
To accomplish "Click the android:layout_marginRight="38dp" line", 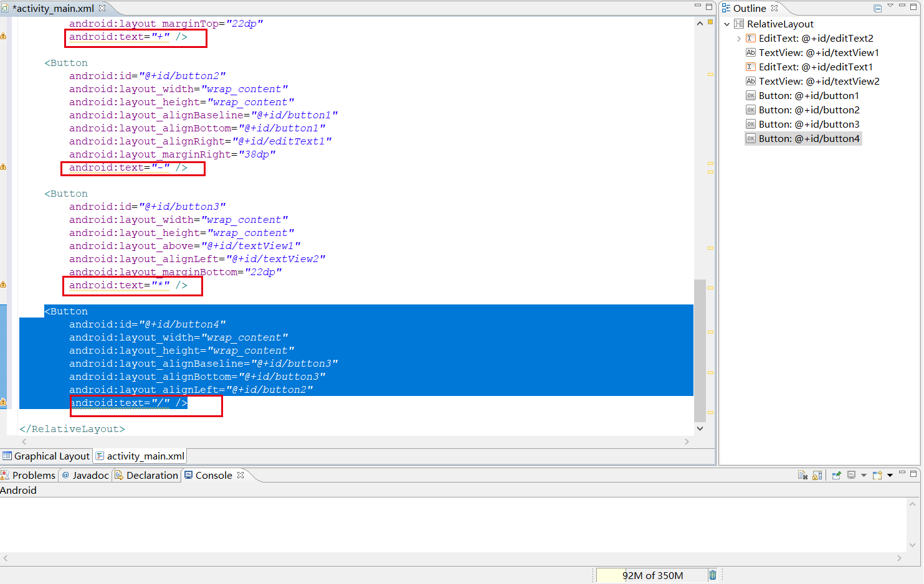I will pos(172,154).
